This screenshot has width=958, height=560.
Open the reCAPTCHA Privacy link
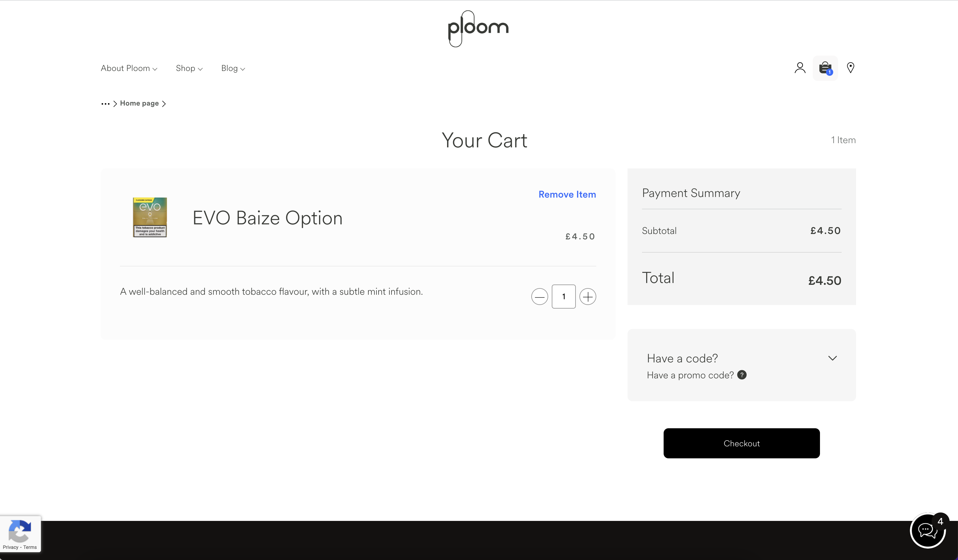[x=11, y=547]
